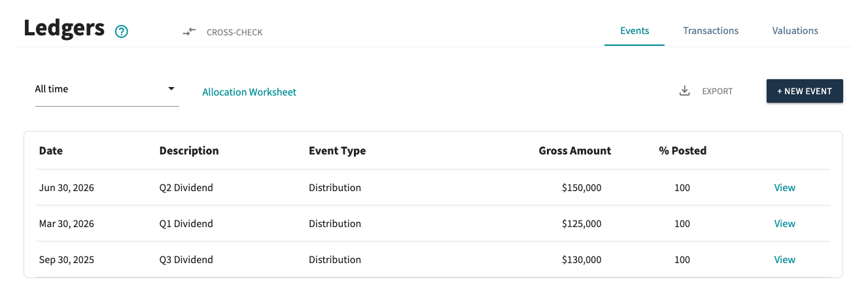Select the Mar 30, 2026 date cell
This screenshot has width=868, height=305.
click(67, 224)
